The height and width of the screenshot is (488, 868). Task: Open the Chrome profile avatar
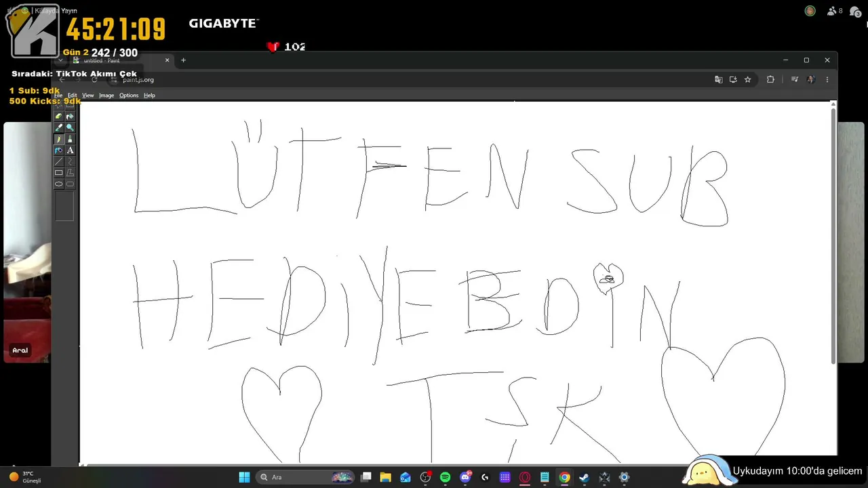(x=811, y=79)
